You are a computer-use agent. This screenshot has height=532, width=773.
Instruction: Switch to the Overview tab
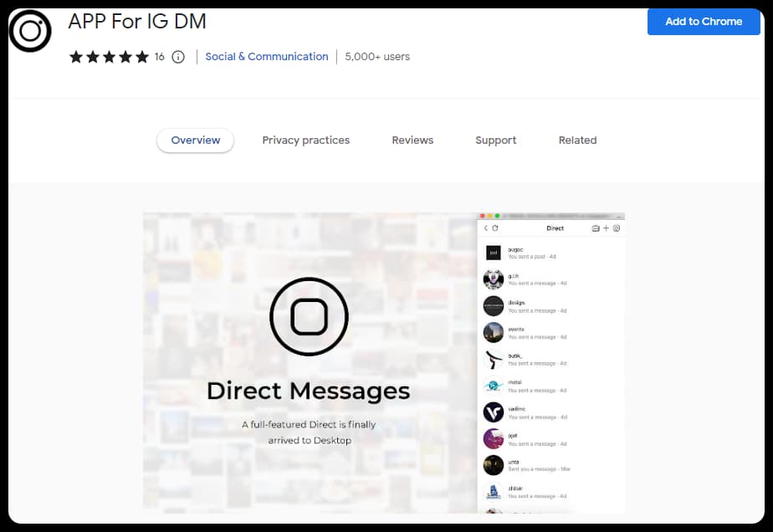pyautogui.click(x=195, y=141)
